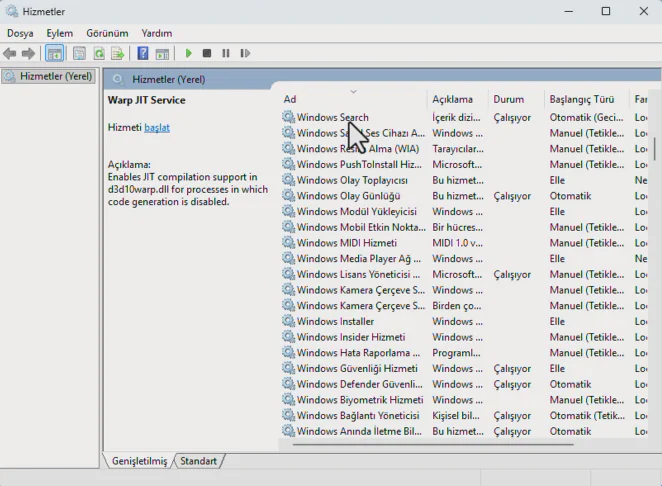Toggle the show/hide console tree button

[55, 53]
